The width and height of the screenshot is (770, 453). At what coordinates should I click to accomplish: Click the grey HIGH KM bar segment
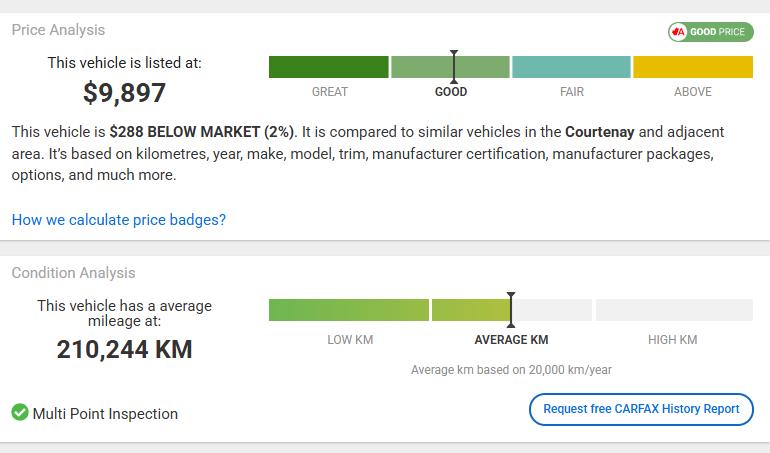(x=674, y=310)
